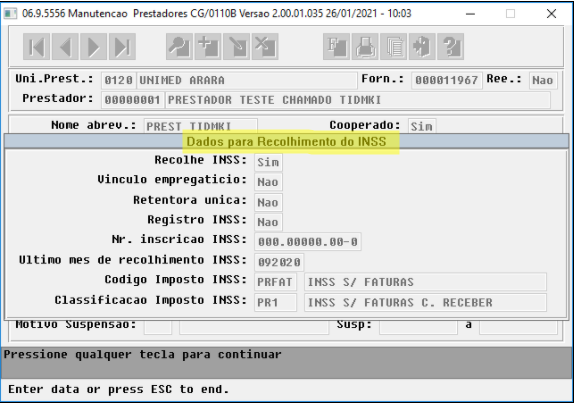Select the Prestador code field 00000001
The image size is (575, 405).
pos(132,100)
